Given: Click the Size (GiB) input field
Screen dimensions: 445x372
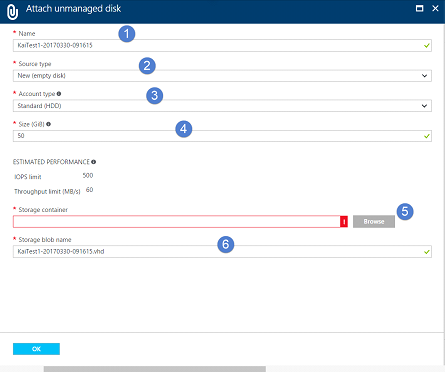Looking at the screenshot, I should click(222, 136).
